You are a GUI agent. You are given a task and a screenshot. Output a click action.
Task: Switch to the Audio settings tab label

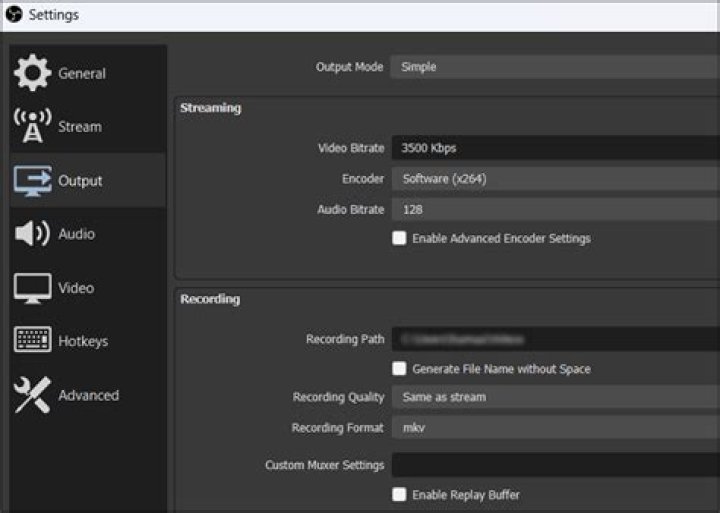(77, 234)
